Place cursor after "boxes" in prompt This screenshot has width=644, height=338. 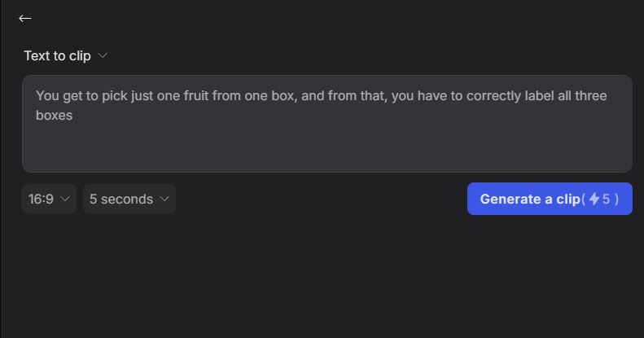click(73, 116)
